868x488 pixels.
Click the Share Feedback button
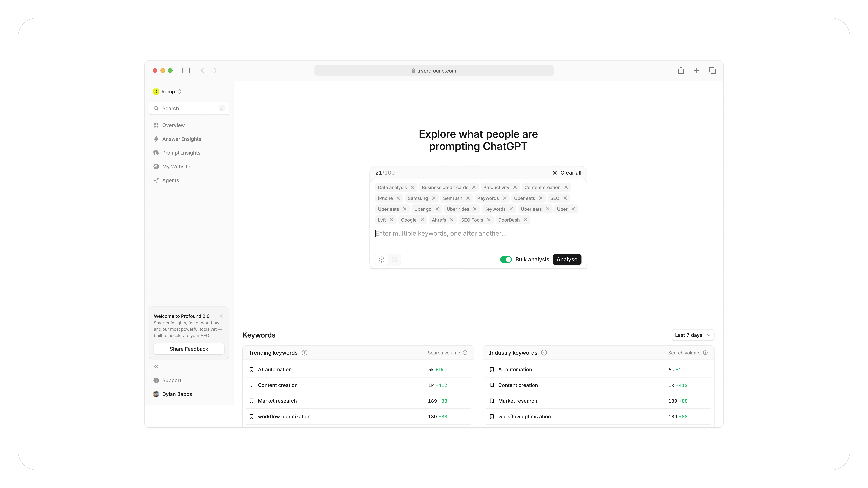tap(189, 349)
